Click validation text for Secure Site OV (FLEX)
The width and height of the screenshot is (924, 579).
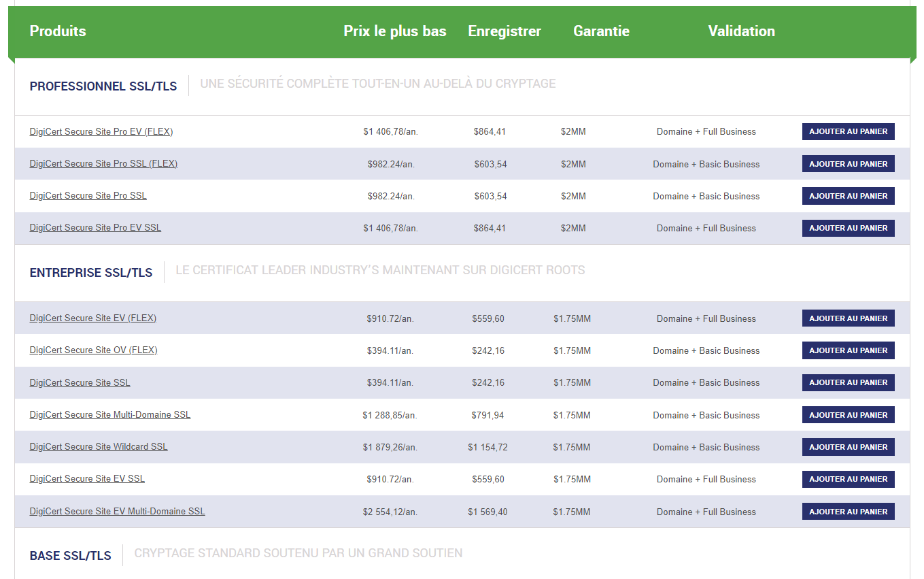(x=706, y=350)
